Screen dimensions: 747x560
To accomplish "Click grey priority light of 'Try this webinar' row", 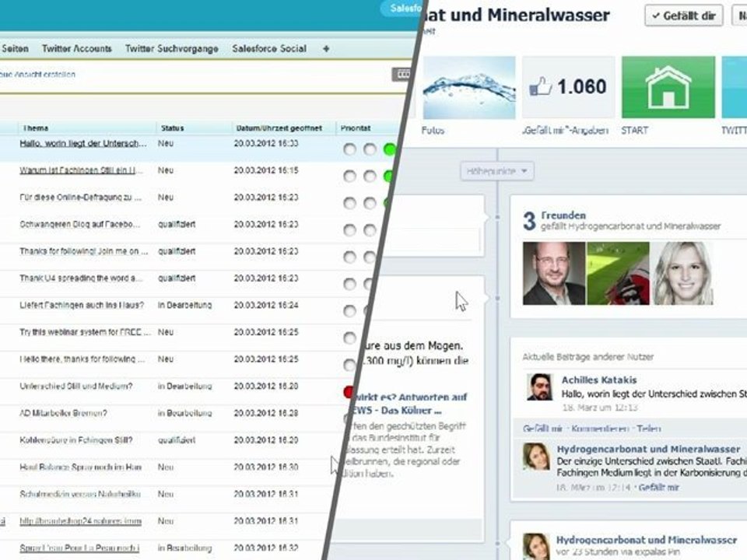I will click(349, 338).
